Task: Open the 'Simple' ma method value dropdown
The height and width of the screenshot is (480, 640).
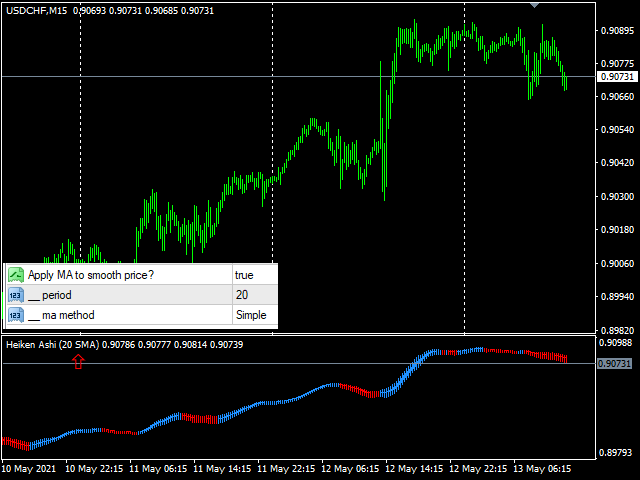Action: pos(253,316)
